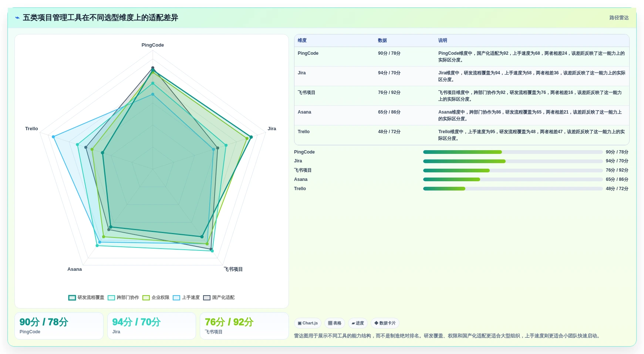Click the 上手速度 data point on Trello axis
Image resolution: width=644 pixels, height=354 pixels.
tap(53, 137)
